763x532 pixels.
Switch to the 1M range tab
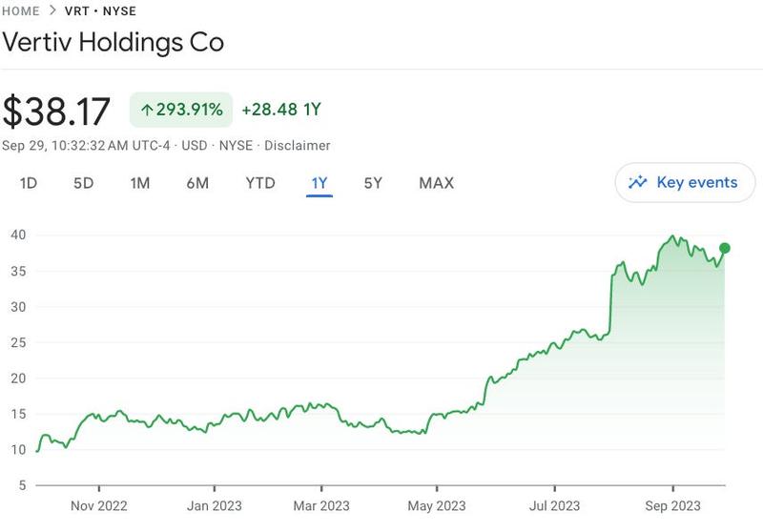pos(139,183)
